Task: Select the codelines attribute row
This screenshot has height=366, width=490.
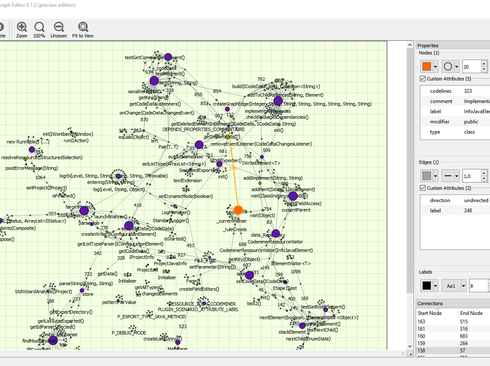Action: pyautogui.click(x=455, y=91)
